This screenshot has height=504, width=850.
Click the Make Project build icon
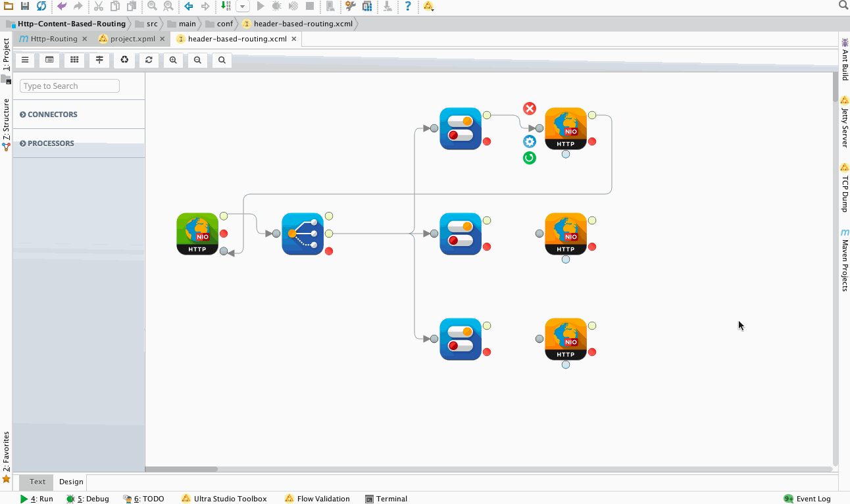pyautogui.click(x=226, y=6)
